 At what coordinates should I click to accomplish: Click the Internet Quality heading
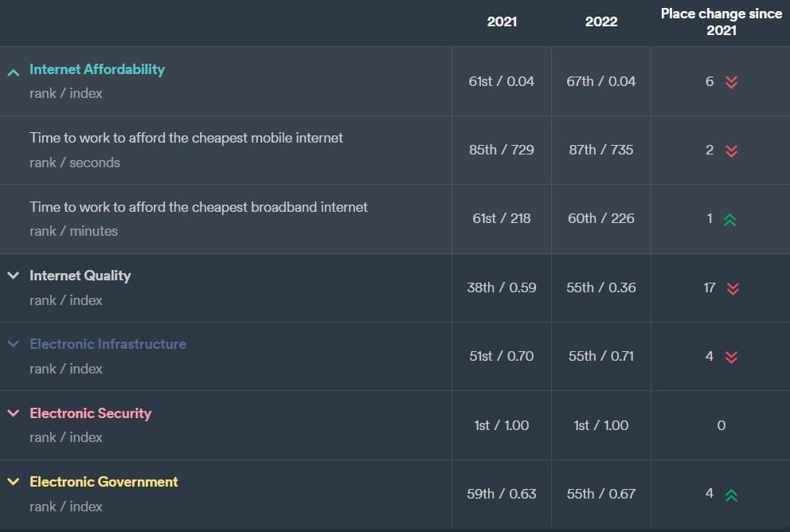(x=80, y=276)
